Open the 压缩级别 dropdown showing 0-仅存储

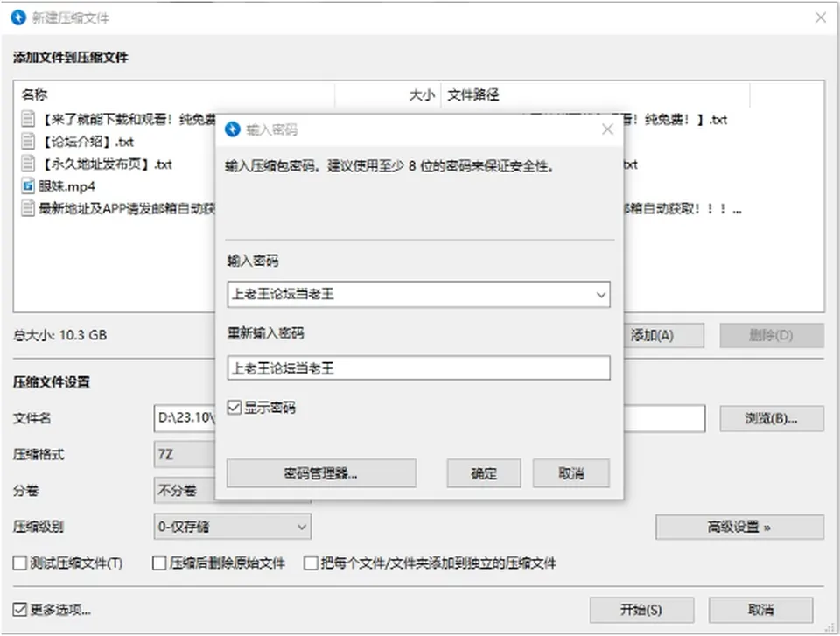[232, 527]
